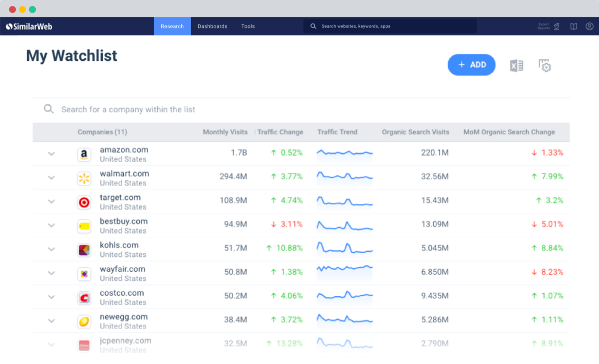Open the Research tab
Image resolution: width=599 pixels, height=364 pixels.
point(172,26)
